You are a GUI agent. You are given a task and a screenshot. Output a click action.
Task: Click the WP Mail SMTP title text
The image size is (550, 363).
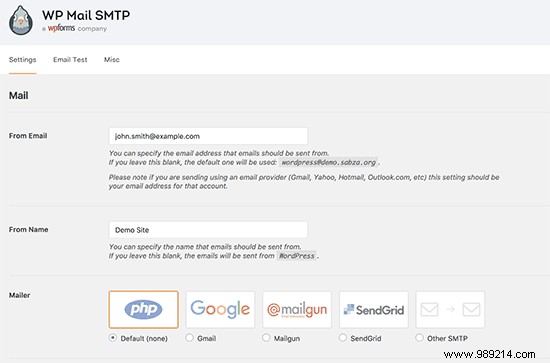pos(86,15)
